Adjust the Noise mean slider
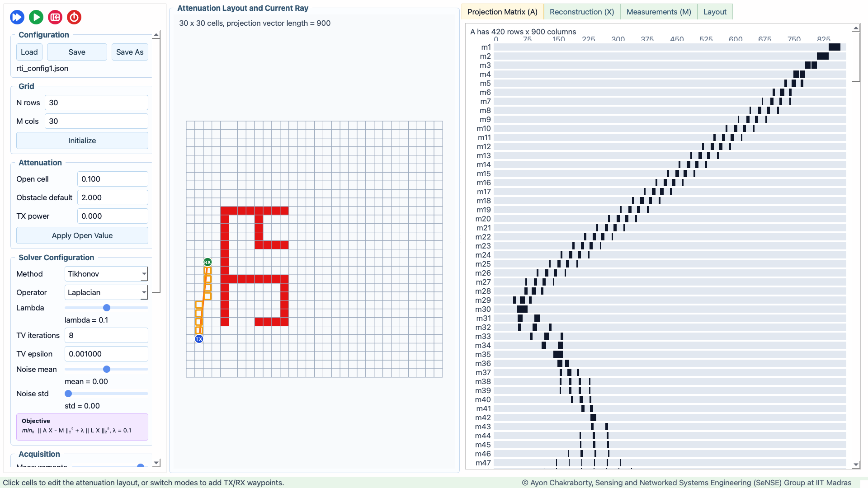 pyautogui.click(x=106, y=369)
